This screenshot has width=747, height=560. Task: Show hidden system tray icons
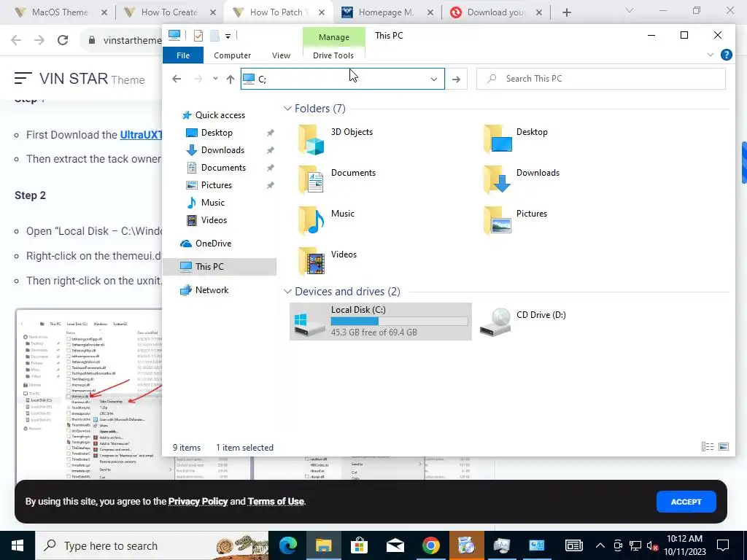coord(600,545)
